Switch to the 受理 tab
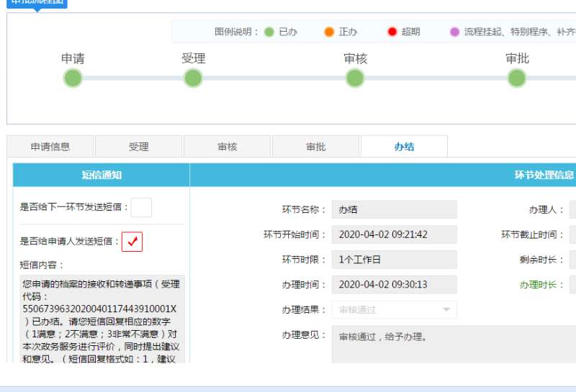The image size is (576, 392). coord(138,147)
